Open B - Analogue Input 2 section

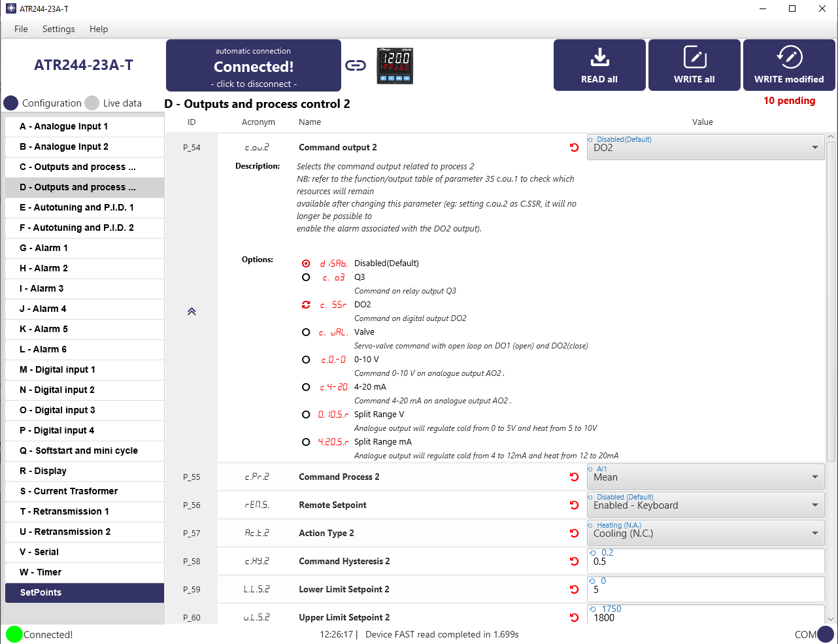click(84, 146)
